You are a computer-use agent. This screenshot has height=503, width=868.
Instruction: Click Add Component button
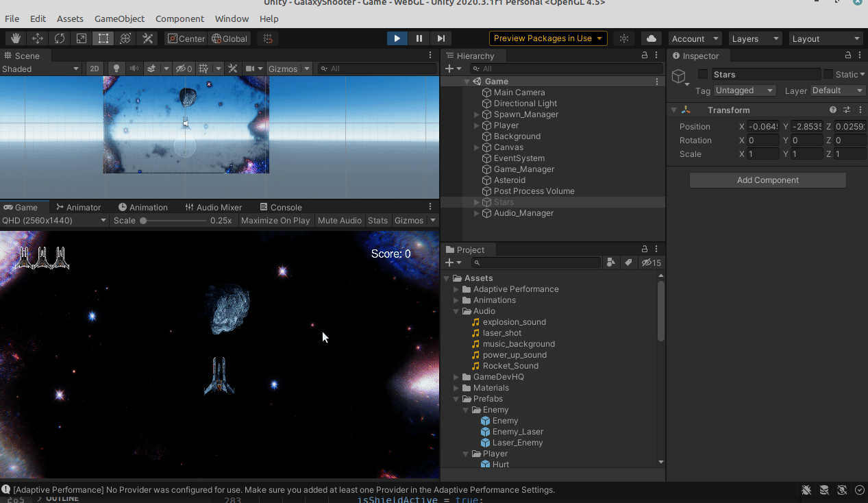click(x=767, y=180)
